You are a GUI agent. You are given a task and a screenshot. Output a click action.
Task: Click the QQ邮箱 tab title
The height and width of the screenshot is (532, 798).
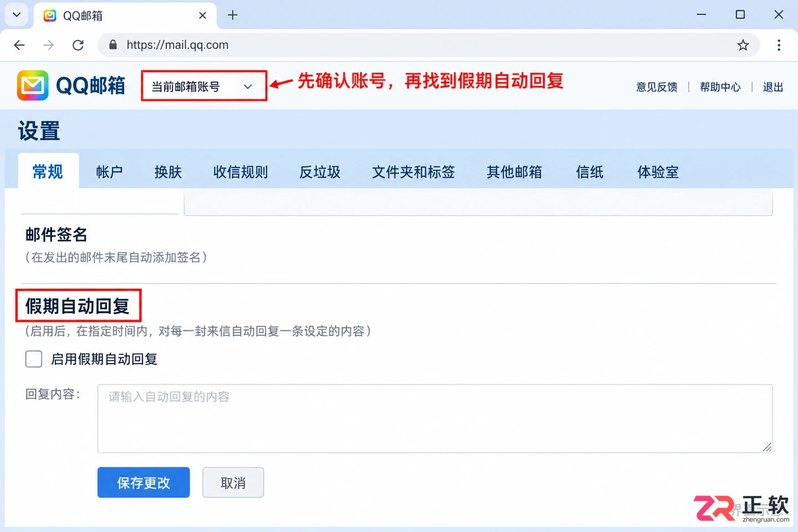83,16
